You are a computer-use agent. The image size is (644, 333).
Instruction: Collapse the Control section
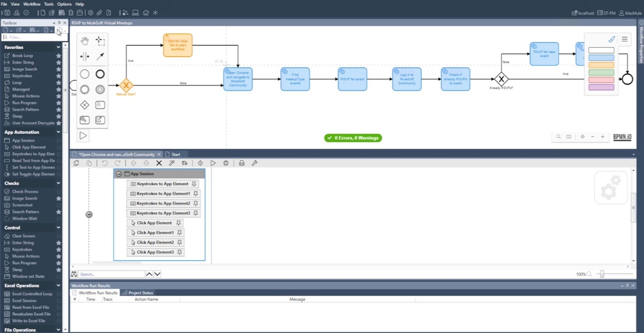(x=58, y=228)
